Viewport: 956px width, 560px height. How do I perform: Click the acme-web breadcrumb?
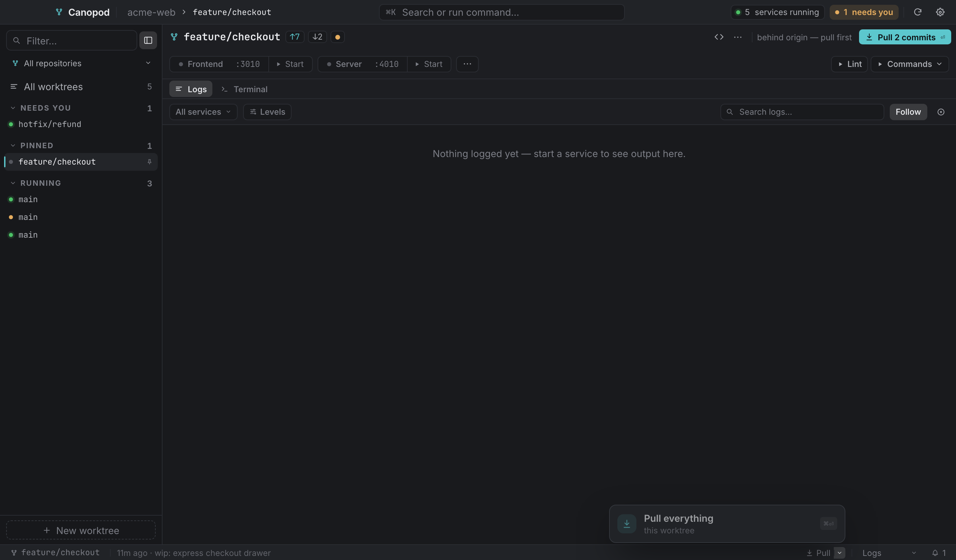pos(151,12)
